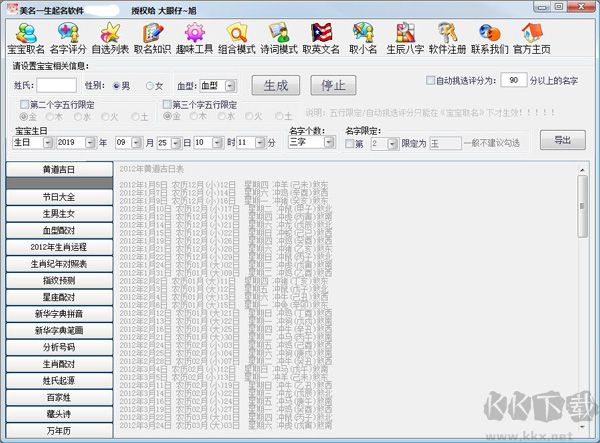Open 血型配对 in the side list
600x443 pixels.
[59, 230]
